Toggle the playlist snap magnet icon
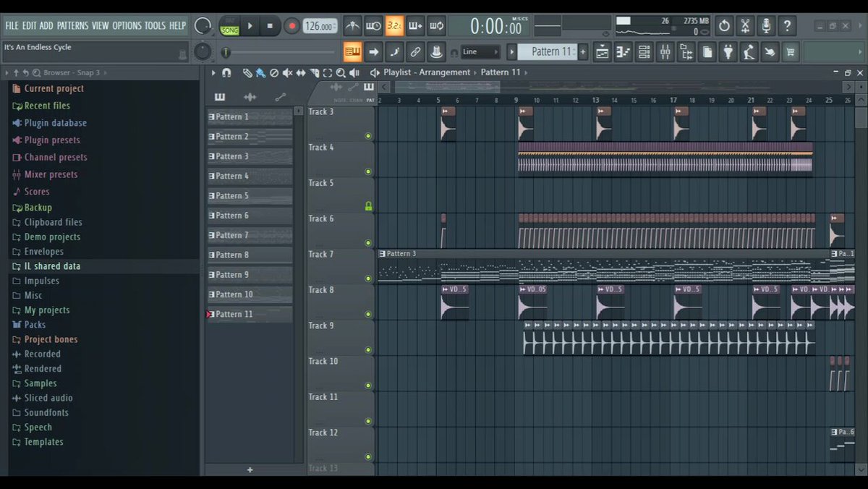 pyautogui.click(x=226, y=73)
